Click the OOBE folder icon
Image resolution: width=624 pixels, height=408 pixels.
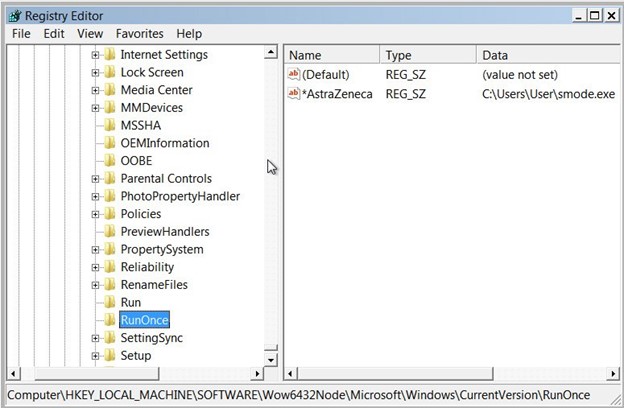[x=109, y=161]
